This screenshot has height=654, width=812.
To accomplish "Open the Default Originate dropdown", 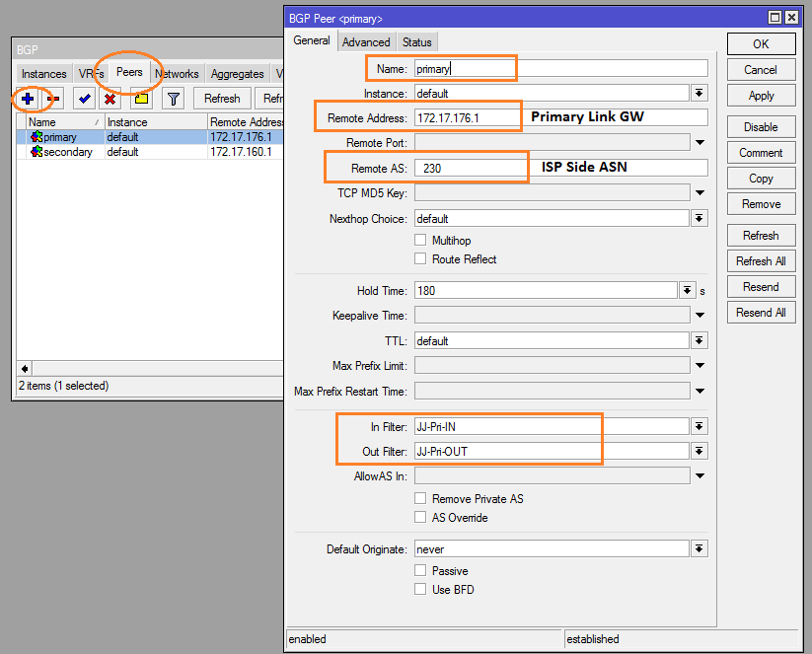I will (699, 548).
